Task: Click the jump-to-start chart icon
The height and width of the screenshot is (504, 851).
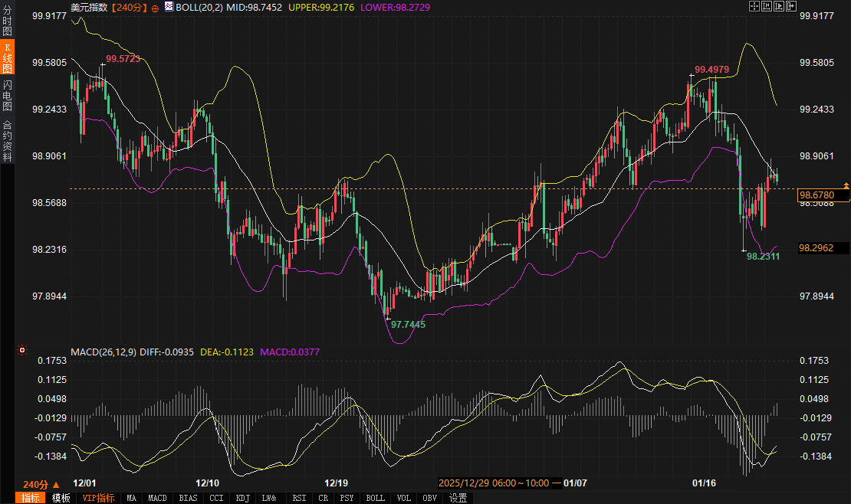Action: 766,6
